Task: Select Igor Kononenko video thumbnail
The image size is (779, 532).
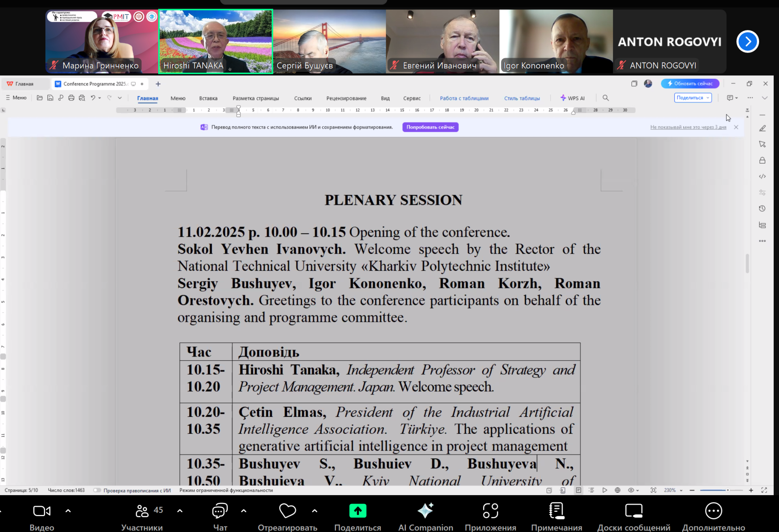Action: pyautogui.click(x=556, y=41)
